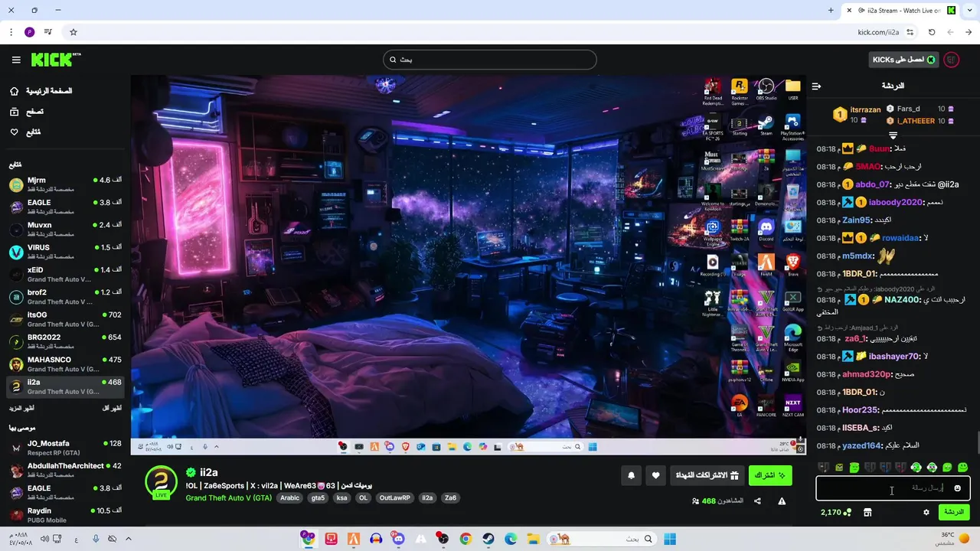The width and height of the screenshot is (980, 551).
Task: Open recommended channel JO_Mostafa
Action: click(x=65, y=448)
